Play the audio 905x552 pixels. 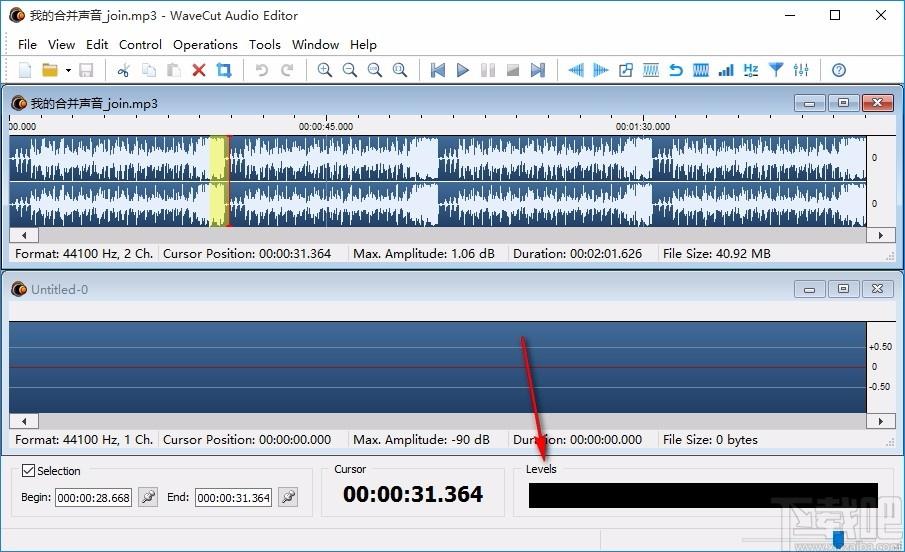(x=462, y=70)
